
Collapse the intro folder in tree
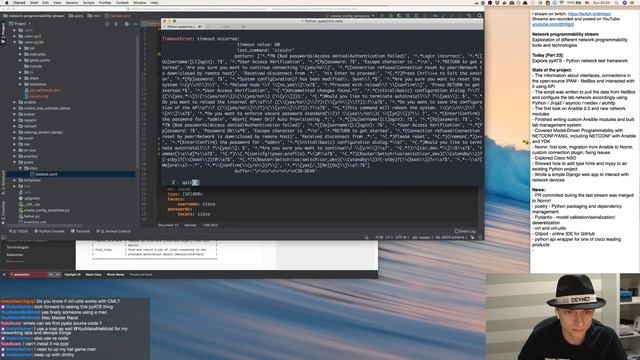pyautogui.click(x=20, y=168)
